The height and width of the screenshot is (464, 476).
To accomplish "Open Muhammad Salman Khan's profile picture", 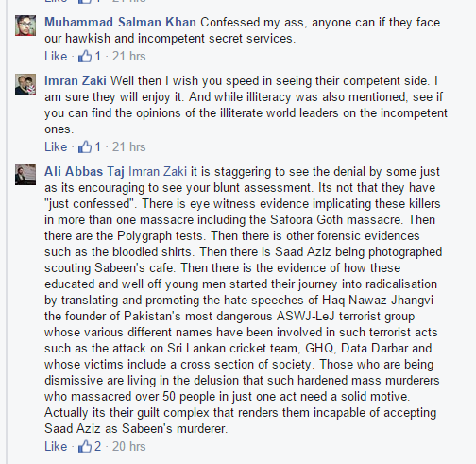I will coord(25,26).
